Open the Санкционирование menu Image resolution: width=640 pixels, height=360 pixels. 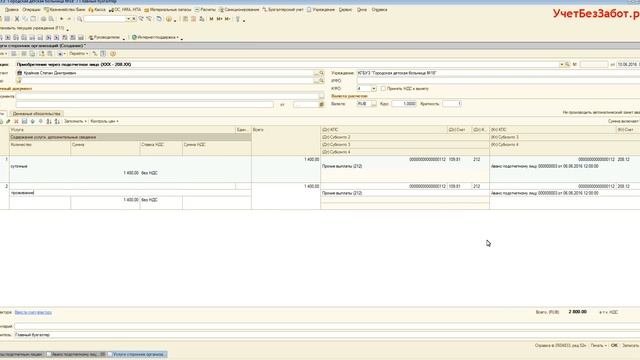[x=239, y=9]
